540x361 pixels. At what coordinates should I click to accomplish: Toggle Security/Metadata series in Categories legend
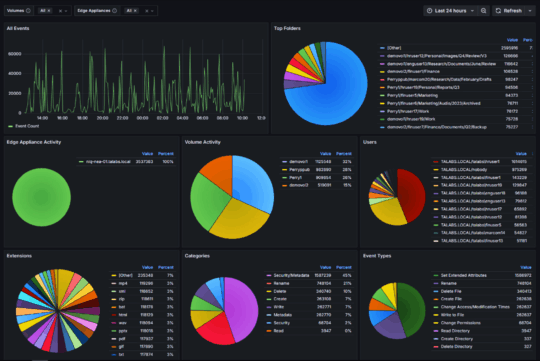click(291, 275)
